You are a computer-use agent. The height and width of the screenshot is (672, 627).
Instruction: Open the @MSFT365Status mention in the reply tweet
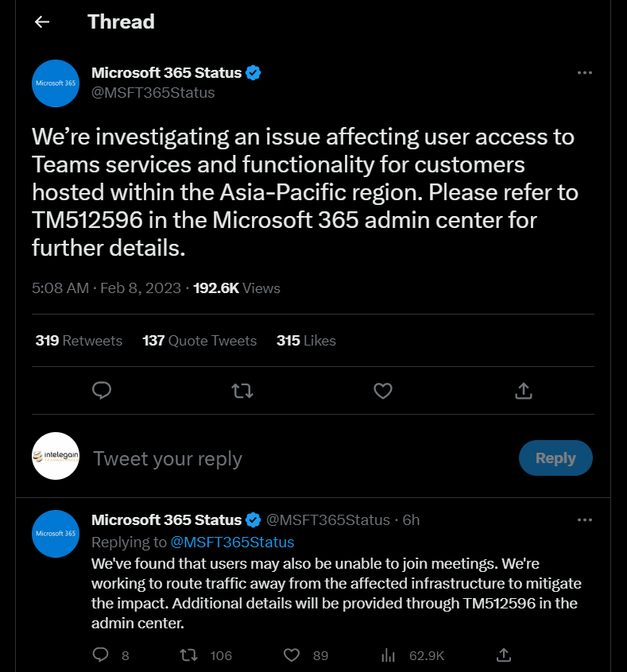pos(233,543)
